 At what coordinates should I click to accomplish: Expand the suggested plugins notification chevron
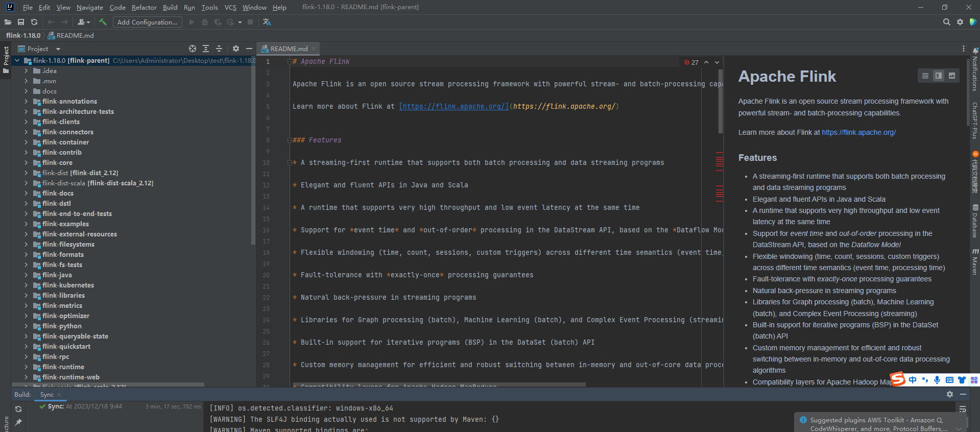coord(959,428)
